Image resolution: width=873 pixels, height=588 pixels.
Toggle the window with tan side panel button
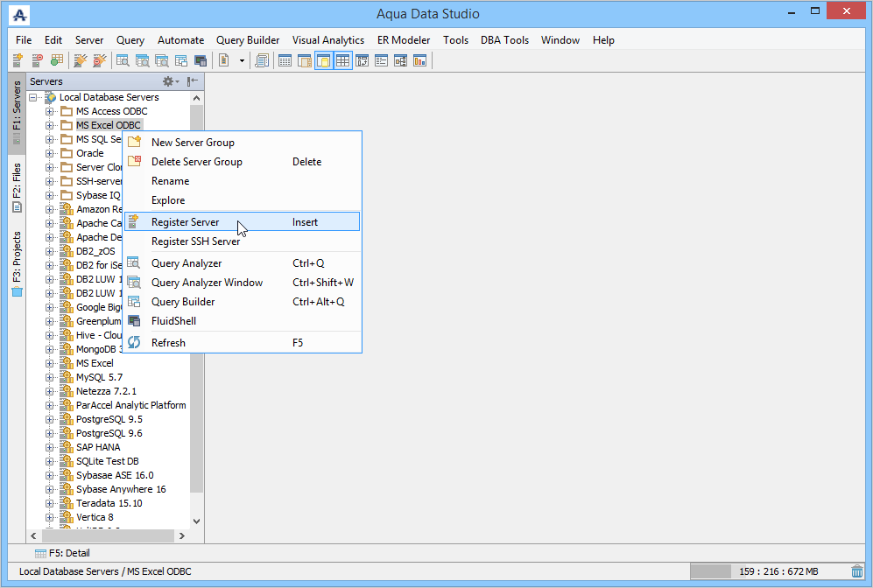pos(305,60)
